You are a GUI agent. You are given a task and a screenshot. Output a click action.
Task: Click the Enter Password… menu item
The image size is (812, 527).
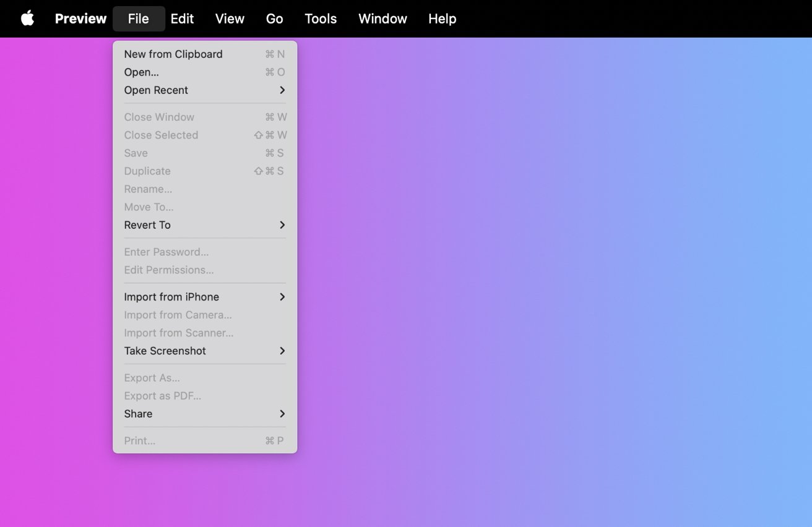coord(205,252)
